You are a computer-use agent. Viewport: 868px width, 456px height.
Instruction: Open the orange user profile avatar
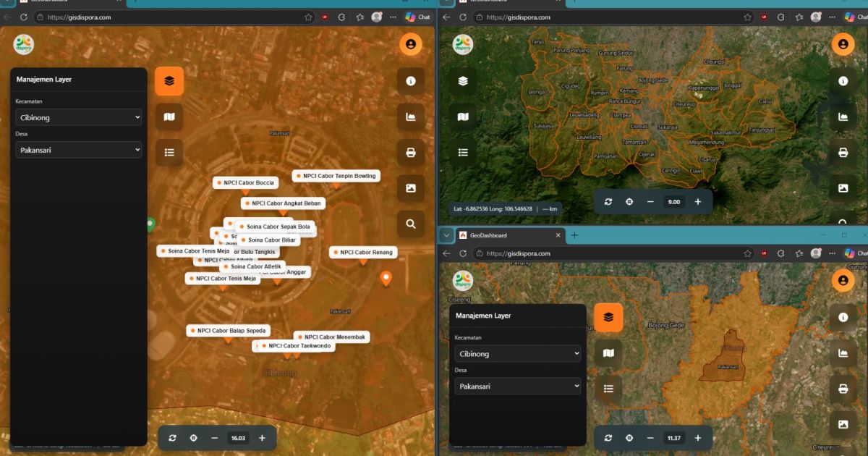click(411, 43)
